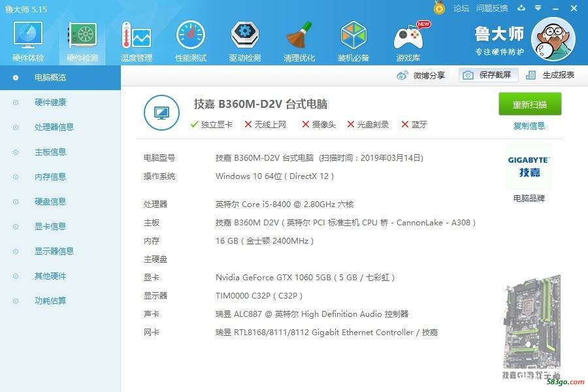Viewport: 588px width, 392px height.
Task: Click the 鲁大师 mascot avatar
Action: [553, 39]
